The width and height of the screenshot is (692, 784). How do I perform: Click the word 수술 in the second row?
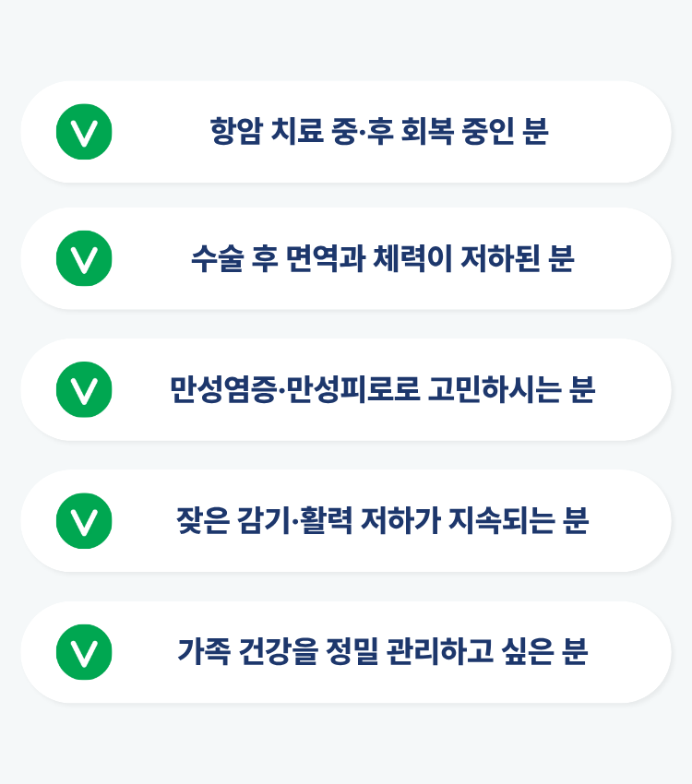pyautogui.click(x=217, y=259)
